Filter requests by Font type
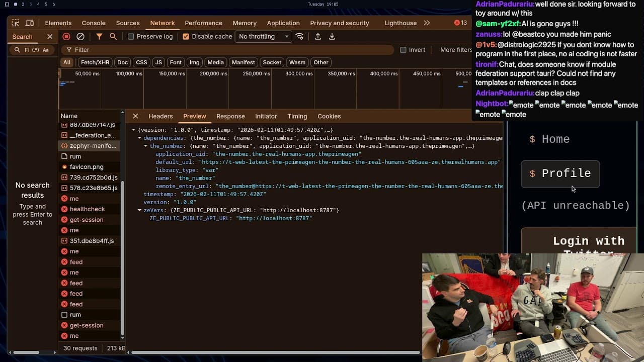644x362 pixels. [176, 62]
